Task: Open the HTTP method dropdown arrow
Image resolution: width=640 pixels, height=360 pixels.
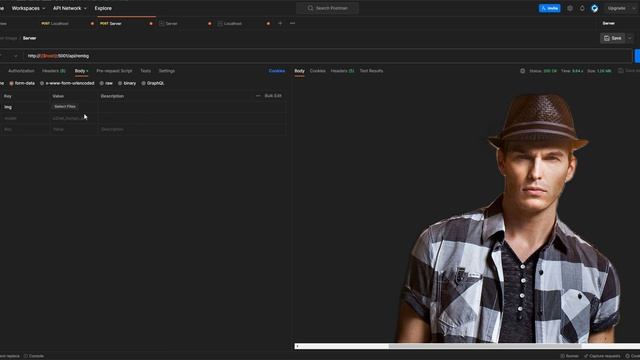Action: [x=16, y=56]
